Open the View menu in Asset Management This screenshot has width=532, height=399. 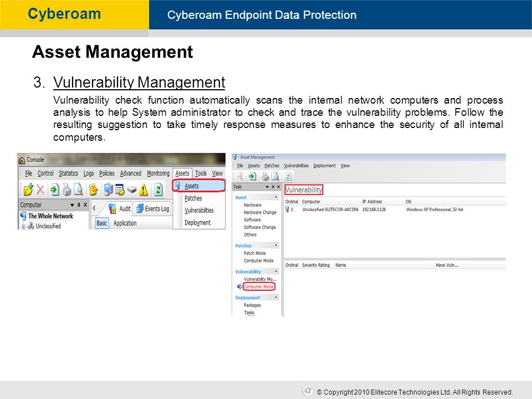pyautogui.click(x=345, y=166)
